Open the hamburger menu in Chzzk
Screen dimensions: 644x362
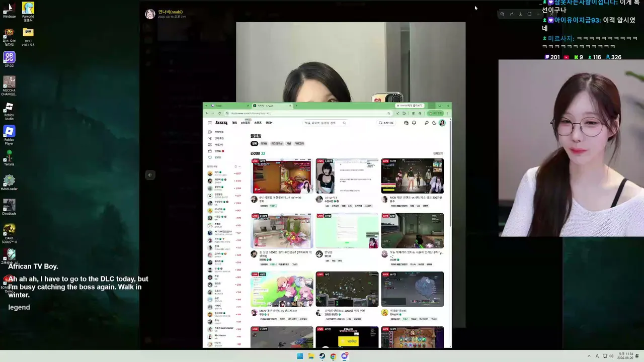coord(210,123)
